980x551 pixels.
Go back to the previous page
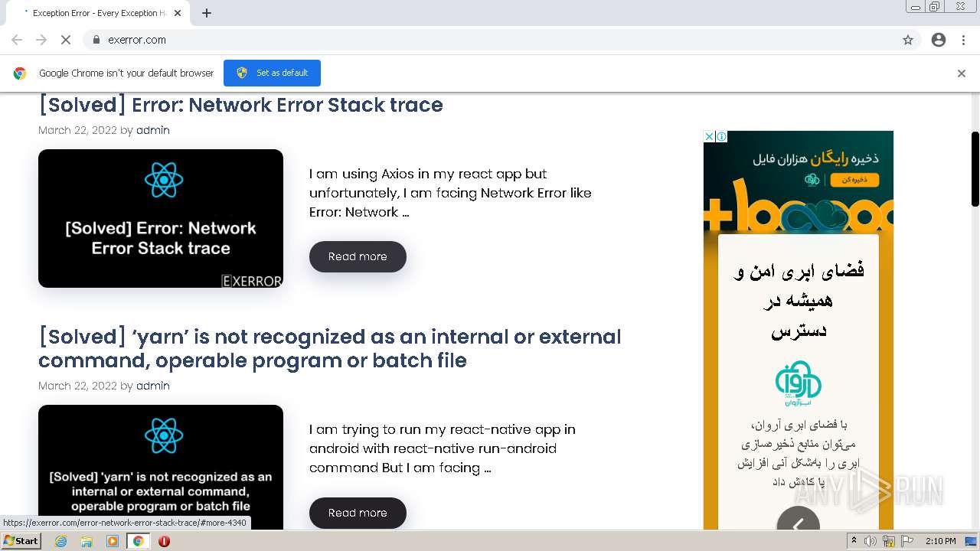[17, 40]
